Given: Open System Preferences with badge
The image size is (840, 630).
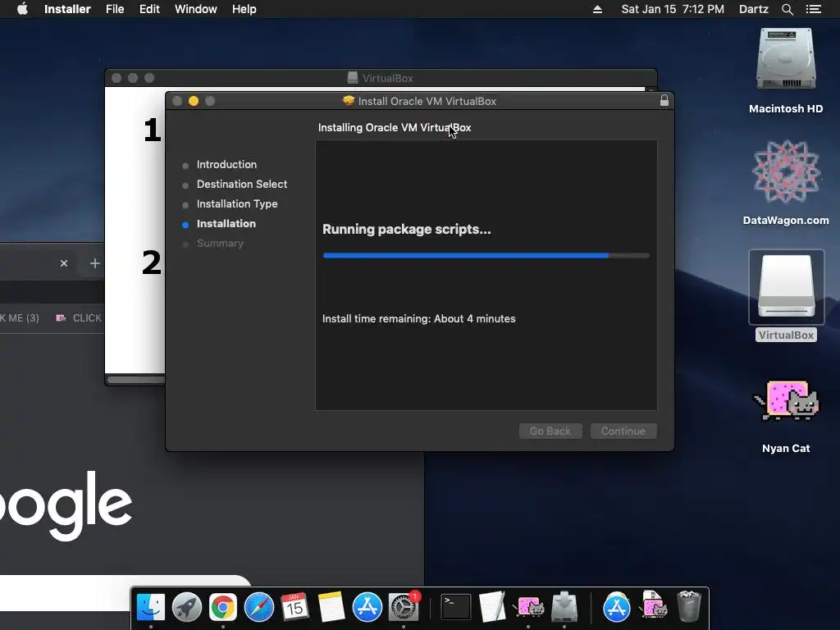Looking at the screenshot, I should pos(404,608).
